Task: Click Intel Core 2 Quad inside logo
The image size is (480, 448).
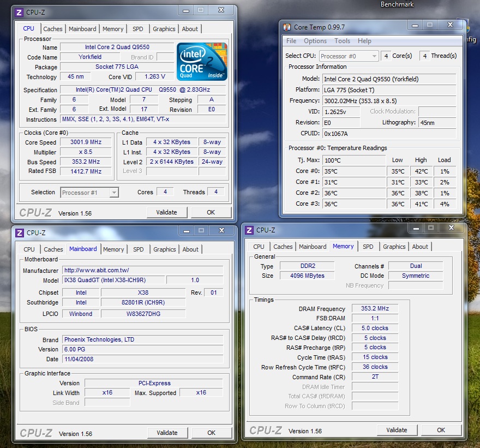Action: click(x=202, y=62)
